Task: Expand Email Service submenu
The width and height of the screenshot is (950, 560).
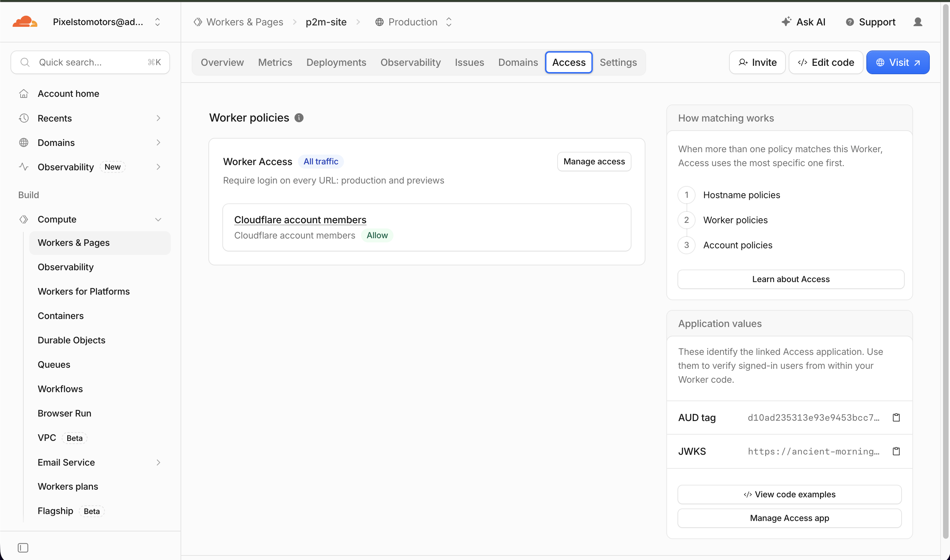Action: click(100, 462)
